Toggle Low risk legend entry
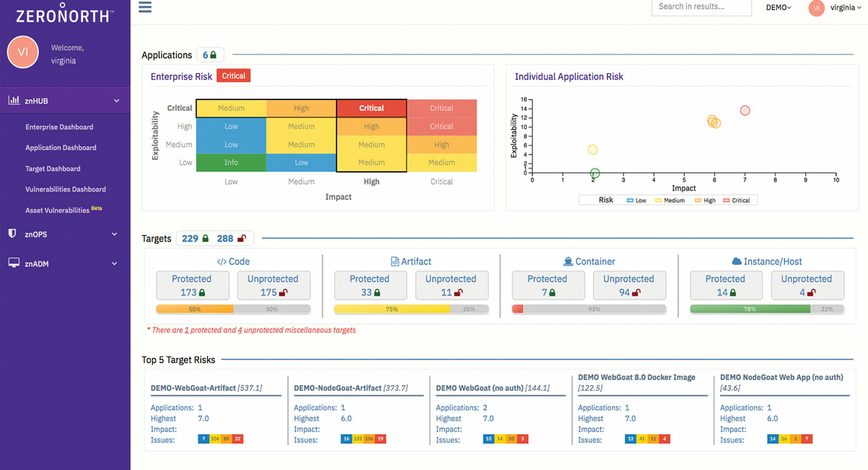This screenshot has height=470, width=868. (x=636, y=200)
